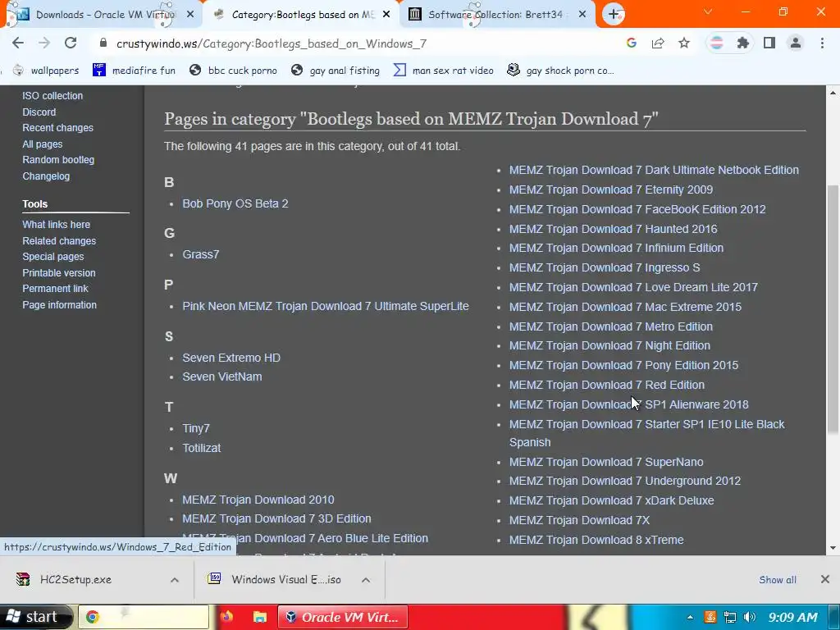The width and height of the screenshot is (840, 630).
Task: Toggle the browser side panel icon
Action: (769, 43)
